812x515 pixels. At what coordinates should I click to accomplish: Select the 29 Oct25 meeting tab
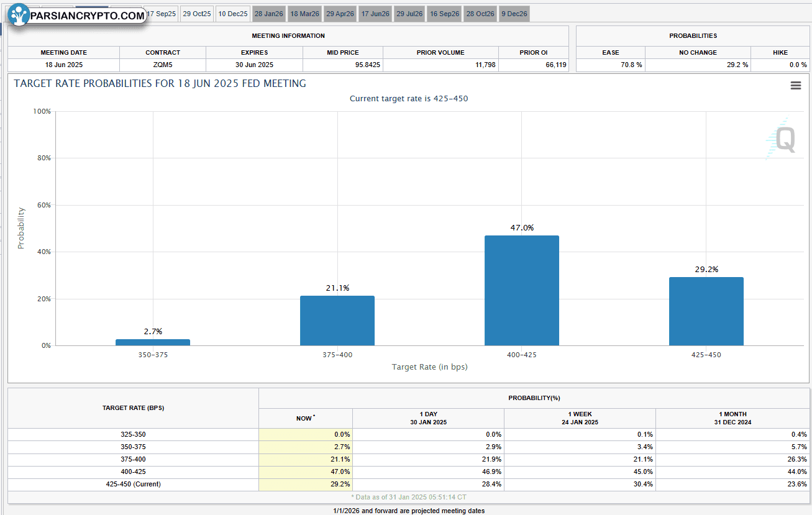197,14
